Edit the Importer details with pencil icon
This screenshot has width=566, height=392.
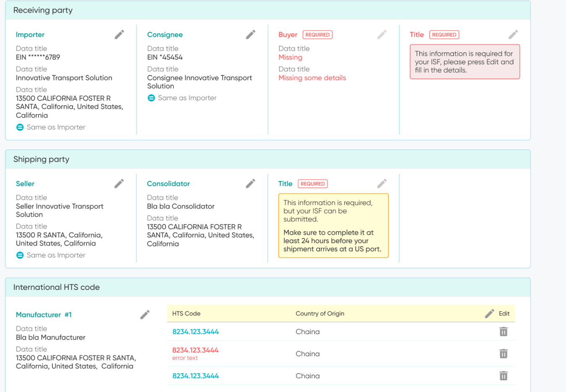point(119,34)
